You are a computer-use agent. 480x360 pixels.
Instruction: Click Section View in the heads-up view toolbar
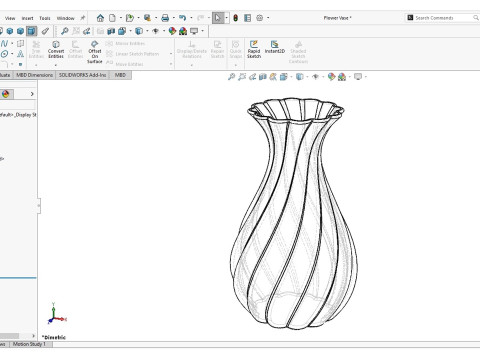pos(263,77)
